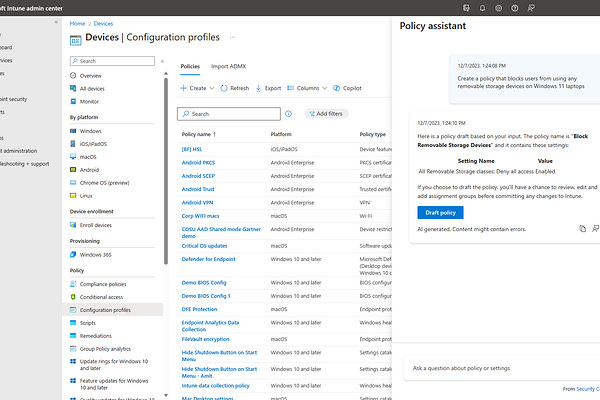The image size is (600, 400).
Task: Click the Monitor icon in sidebar
Action: click(x=73, y=101)
